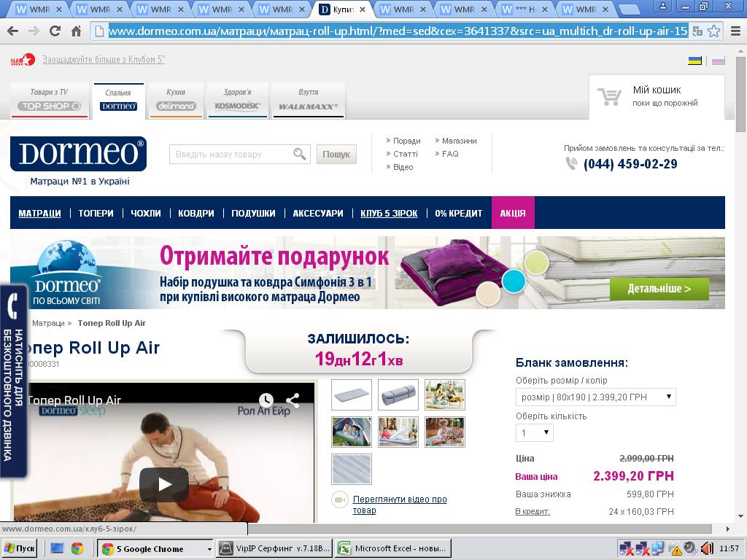Viewport: 747px width, 560px height.
Task: Open the Chrome hamburger menu
Action: point(735,31)
